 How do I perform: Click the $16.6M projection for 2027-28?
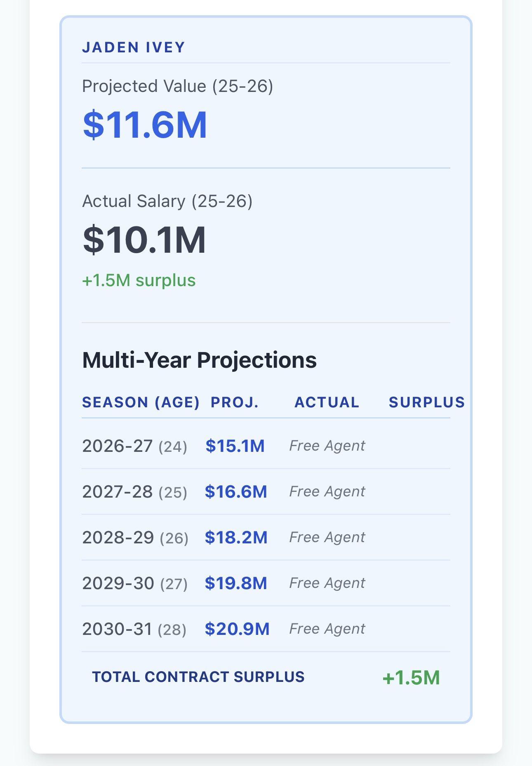[x=236, y=492]
